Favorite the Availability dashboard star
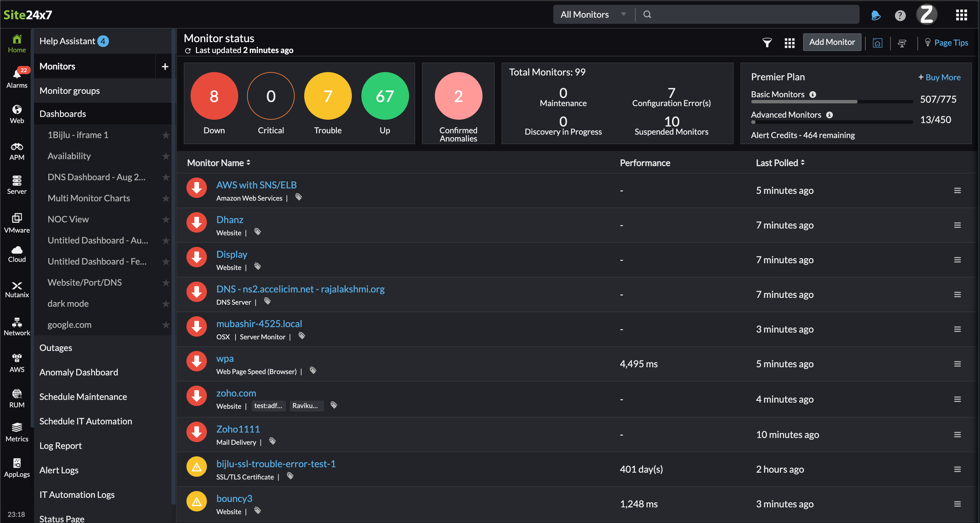Image resolution: width=980 pixels, height=523 pixels. [x=165, y=156]
